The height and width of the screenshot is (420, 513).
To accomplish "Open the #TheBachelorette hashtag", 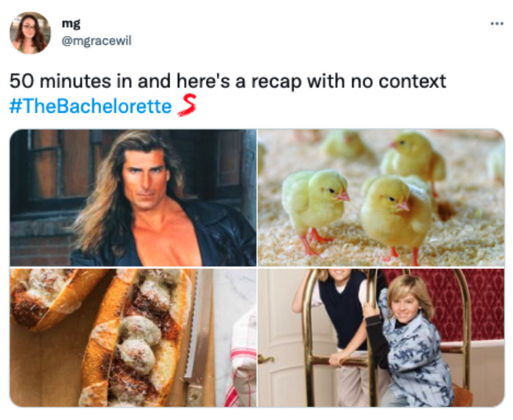I will (90, 106).
